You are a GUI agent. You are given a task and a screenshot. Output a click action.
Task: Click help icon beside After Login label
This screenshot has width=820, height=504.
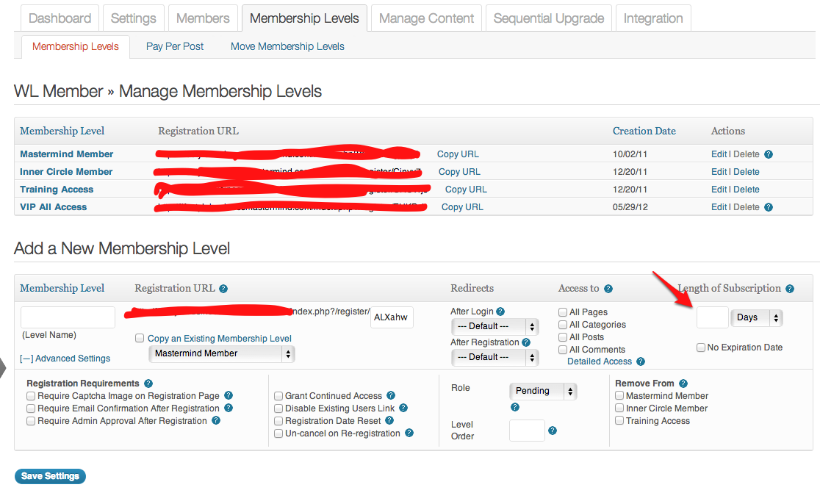click(500, 312)
